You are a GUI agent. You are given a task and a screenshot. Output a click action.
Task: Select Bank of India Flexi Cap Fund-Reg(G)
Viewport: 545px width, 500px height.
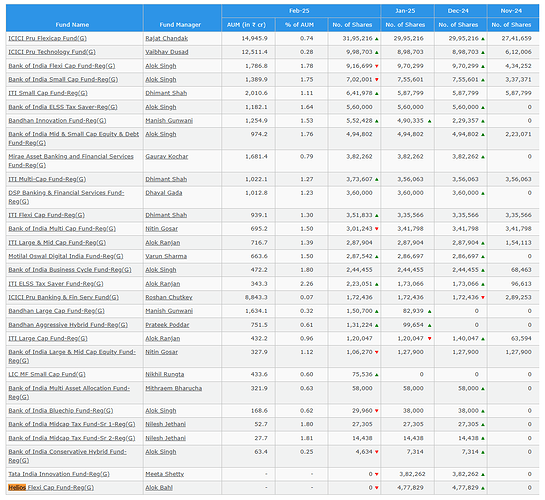point(62,66)
